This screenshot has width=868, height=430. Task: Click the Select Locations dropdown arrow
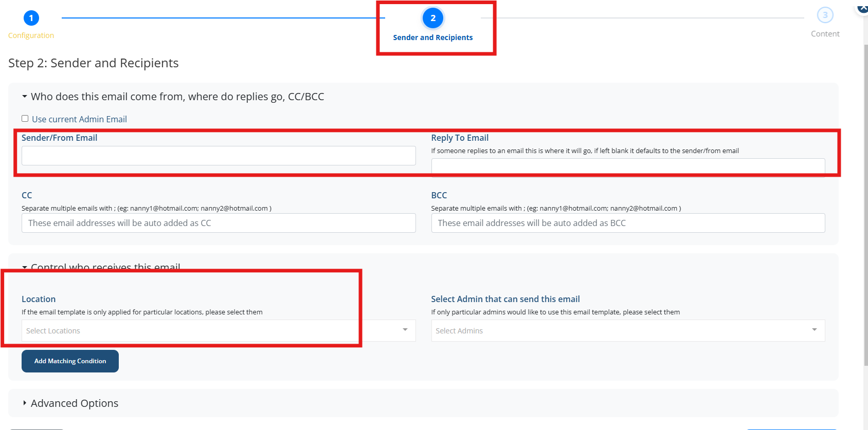tap(405, 330)
